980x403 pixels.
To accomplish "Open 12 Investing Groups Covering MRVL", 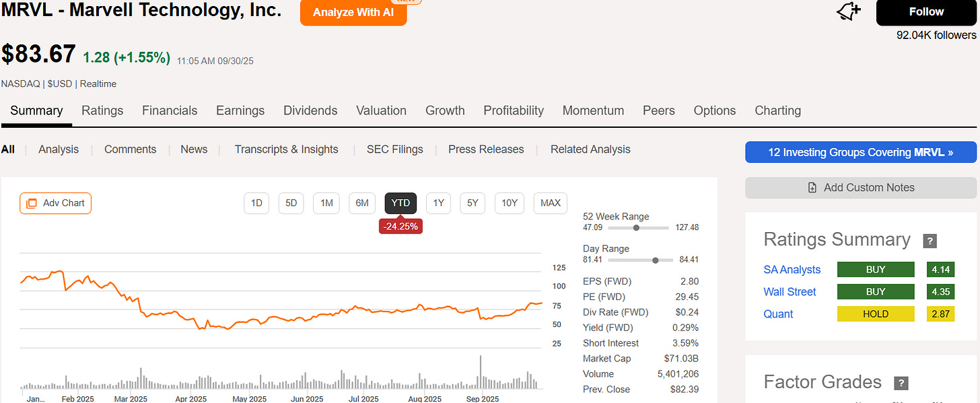I will tap(861, 152).
